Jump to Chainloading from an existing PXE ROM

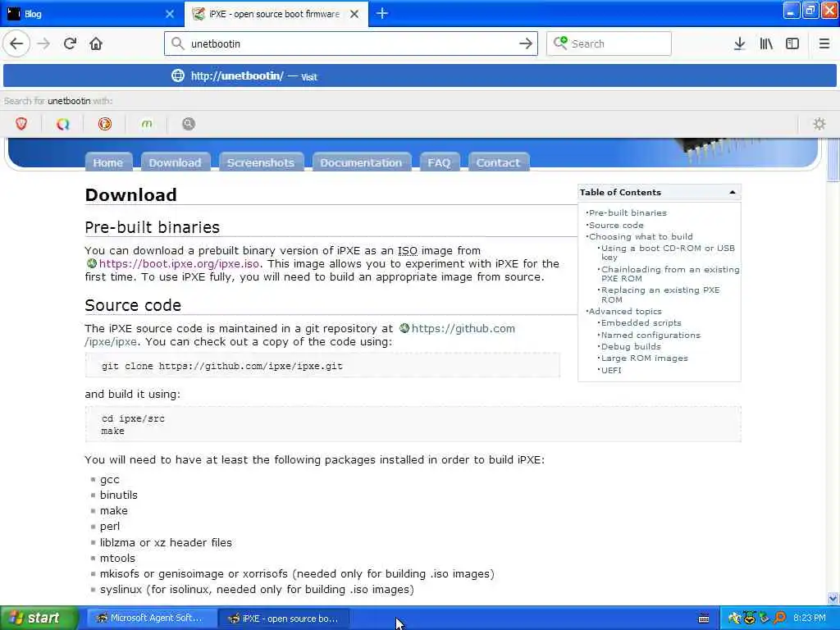click(x=670, y=274)
